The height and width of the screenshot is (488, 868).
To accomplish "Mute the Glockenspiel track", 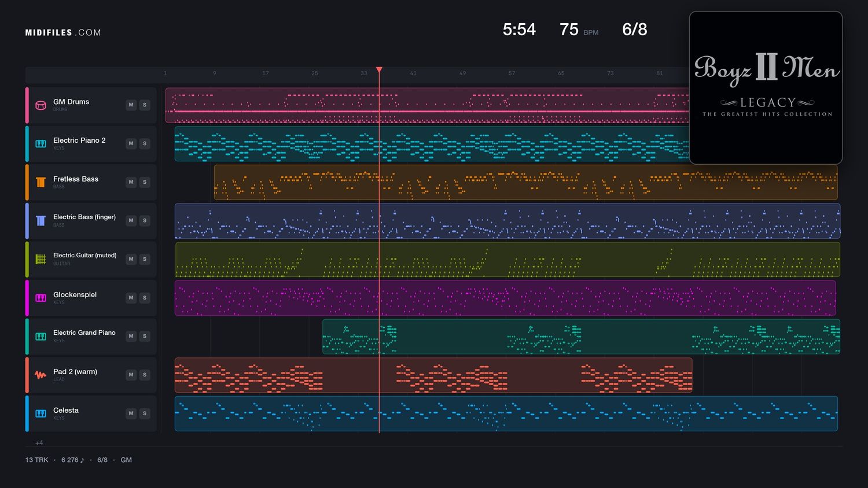I will 131,298.
